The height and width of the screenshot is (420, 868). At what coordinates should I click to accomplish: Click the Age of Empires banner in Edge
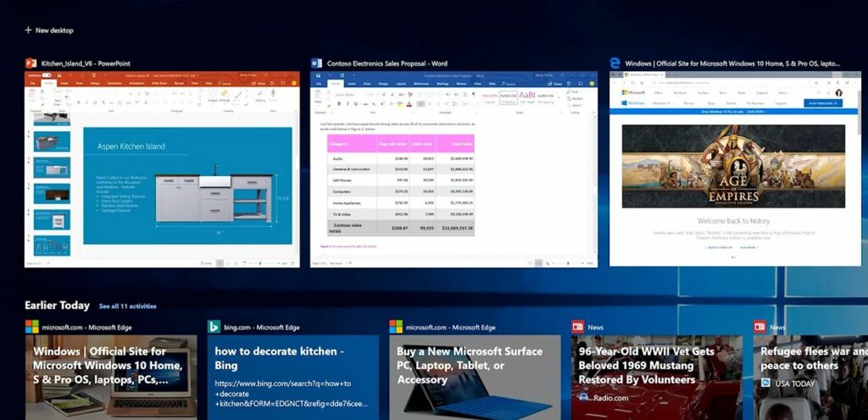[733, 166]
